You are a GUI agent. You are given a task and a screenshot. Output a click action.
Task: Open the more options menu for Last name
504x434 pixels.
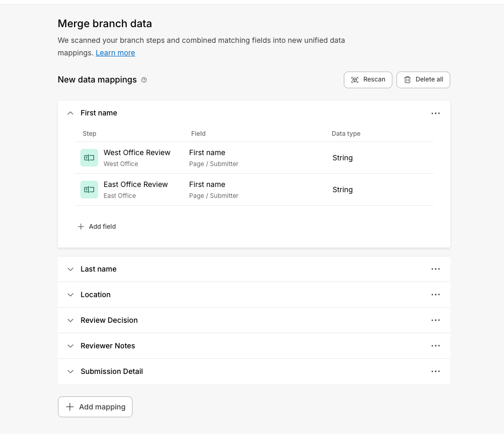436,269
